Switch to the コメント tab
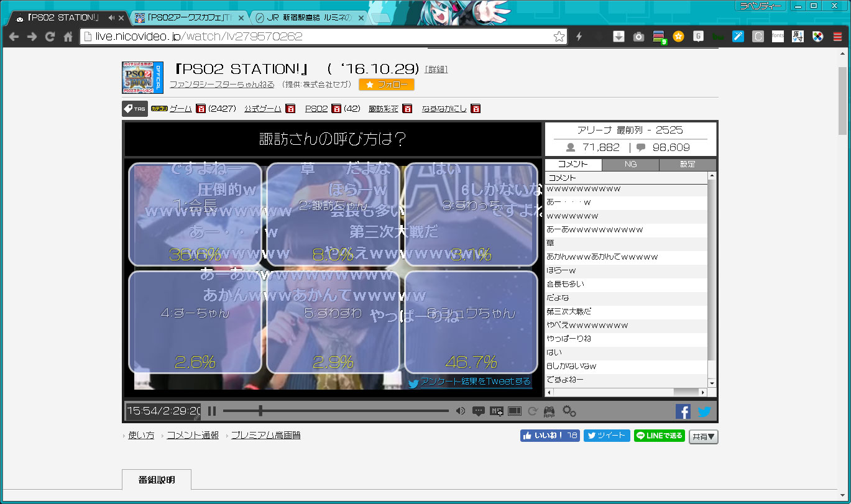The width and height of the screenshot is (851, 504). click(x=573, y=165)
